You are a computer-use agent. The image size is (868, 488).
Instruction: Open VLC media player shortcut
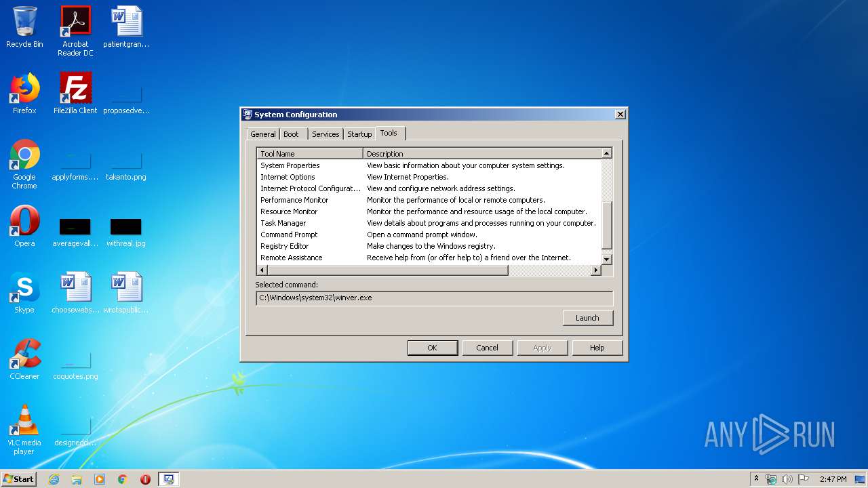24,430
